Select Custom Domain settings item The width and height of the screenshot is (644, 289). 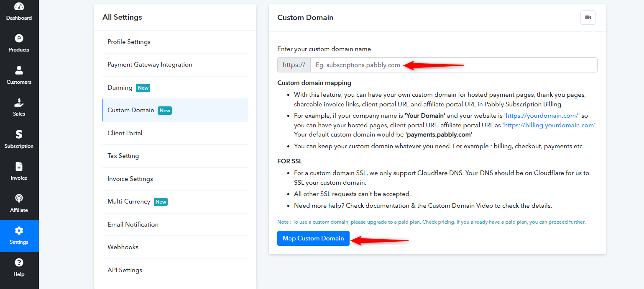[x=175, y=110]
